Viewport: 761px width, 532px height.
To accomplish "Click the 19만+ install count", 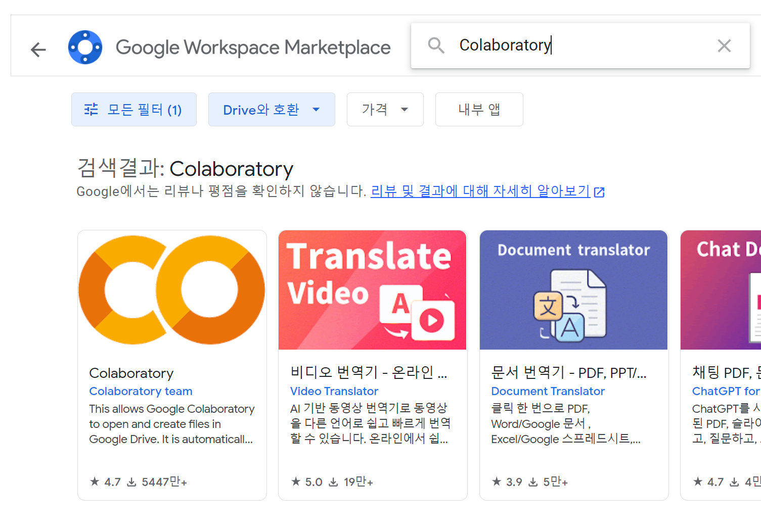I will (359, 482).
